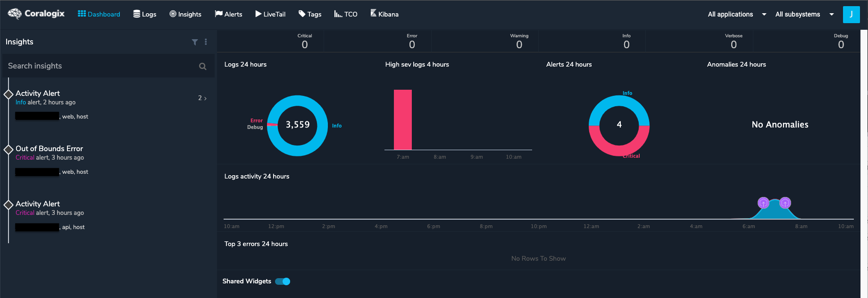Screen dimensions: 868x298
Task: Click the Debug legend on logs donut
Action: 255,127
